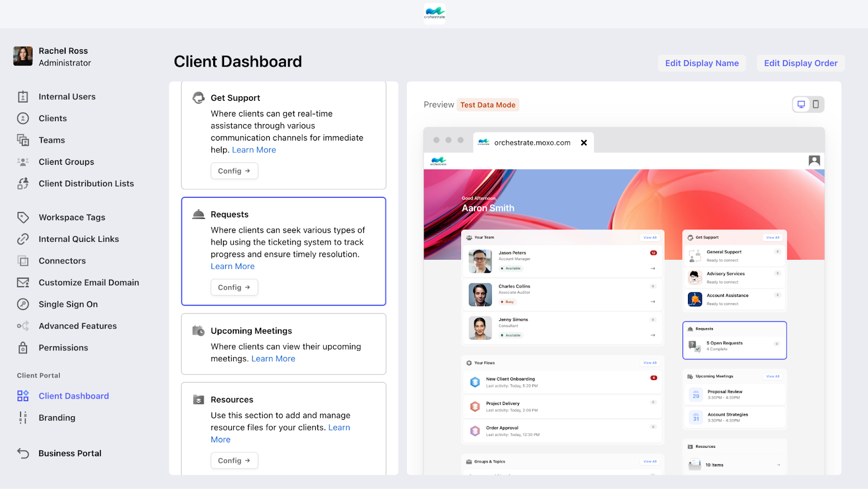Viewport: 868px width, 489px height.
Task: Open Branding from the sidebar icon
Action: [23, 417]
